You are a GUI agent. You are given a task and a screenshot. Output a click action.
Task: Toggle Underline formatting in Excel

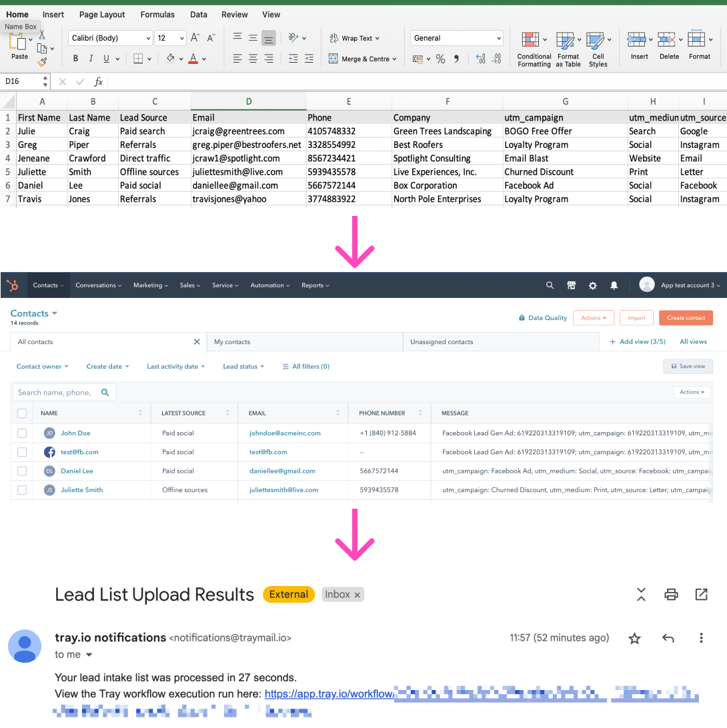click(x=106, y=59)
